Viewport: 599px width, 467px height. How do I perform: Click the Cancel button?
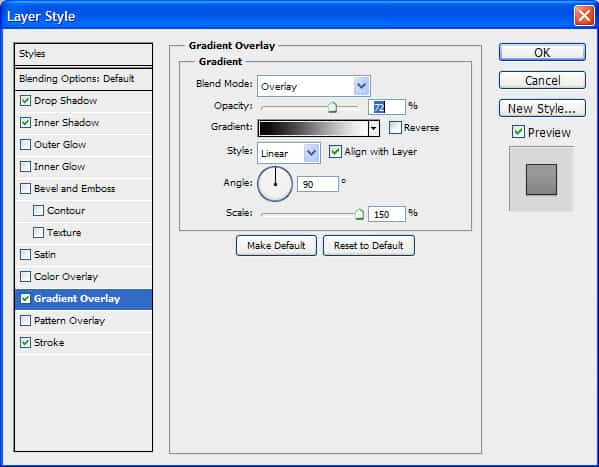click(x=542, y=80)
